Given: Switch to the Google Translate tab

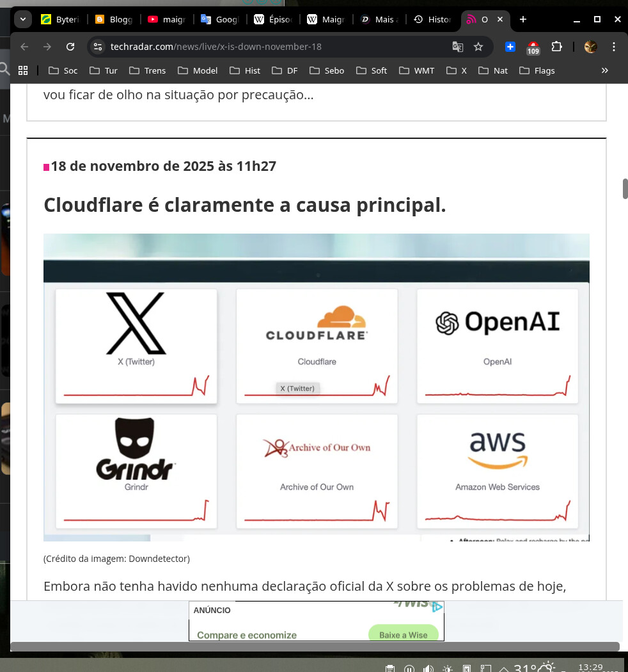Looking at the screenshot, I should pyautogui.click(x=220, y=19).
